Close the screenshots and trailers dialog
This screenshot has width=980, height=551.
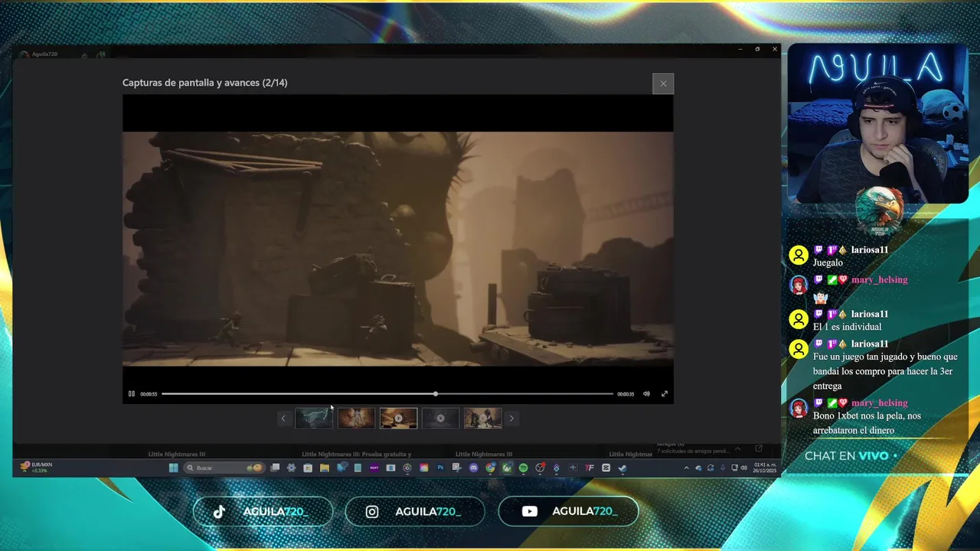[x=663, y=83]
